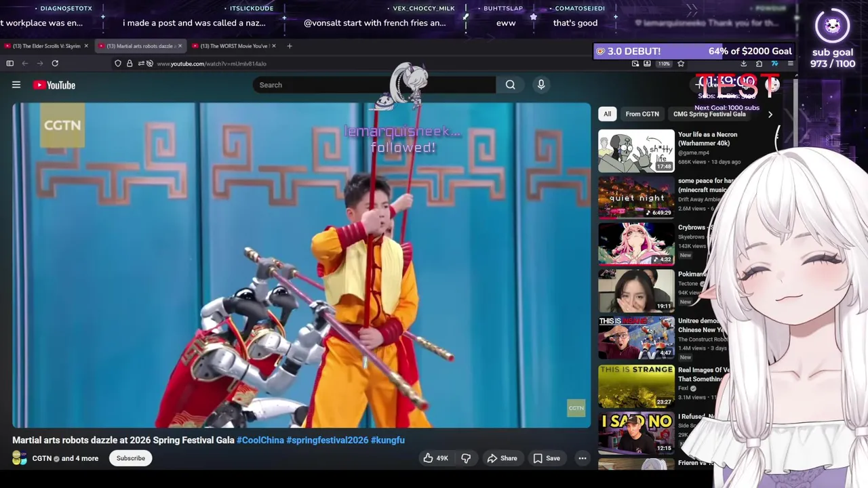Open the YouTube hamburger guide menu

point(16,85)
